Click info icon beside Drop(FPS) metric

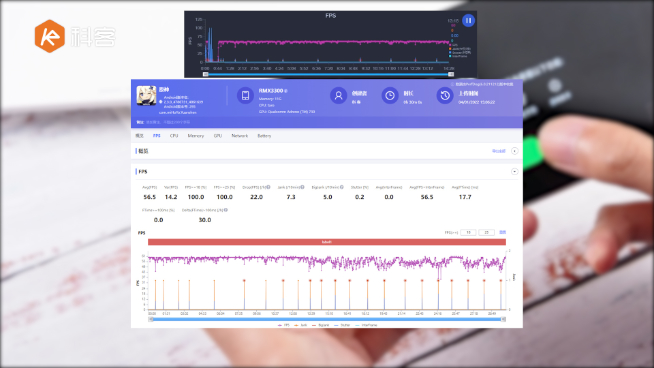[x=268, y=187]
